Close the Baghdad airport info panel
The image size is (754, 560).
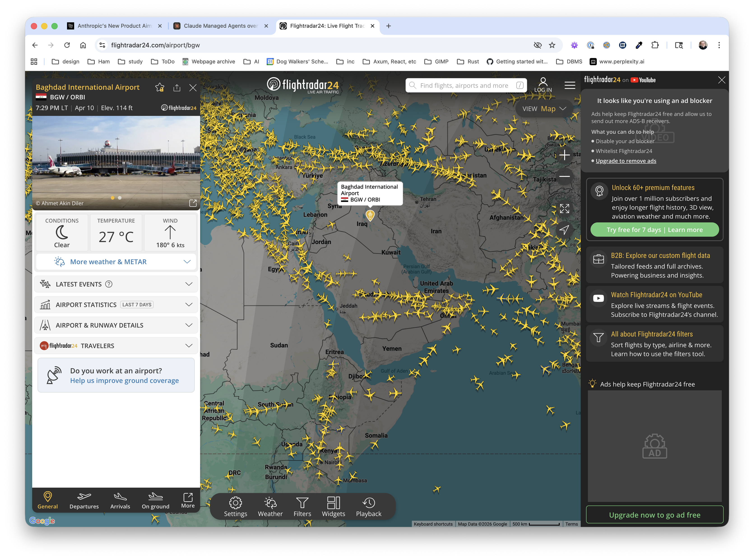(193, 88)
